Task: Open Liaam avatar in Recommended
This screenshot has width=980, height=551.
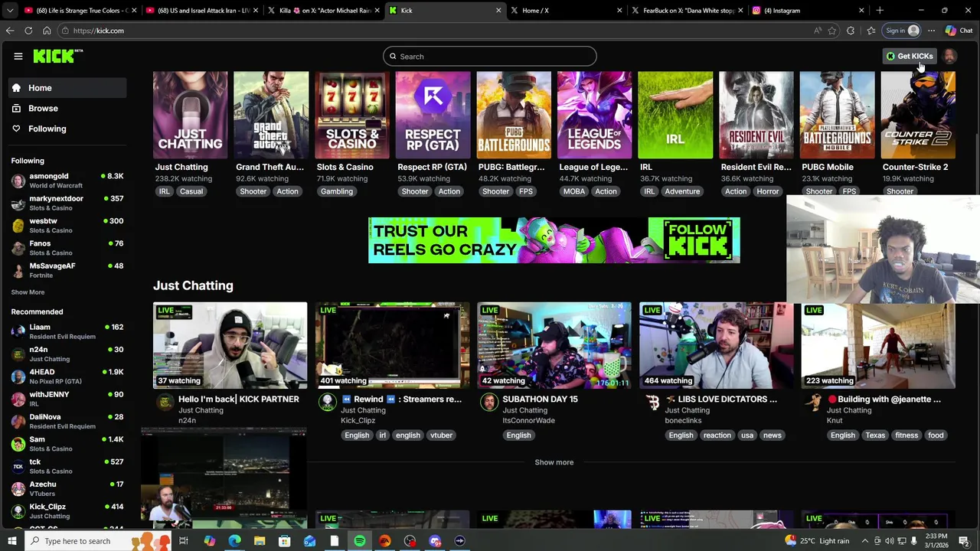Action: [x=18, y=331]
